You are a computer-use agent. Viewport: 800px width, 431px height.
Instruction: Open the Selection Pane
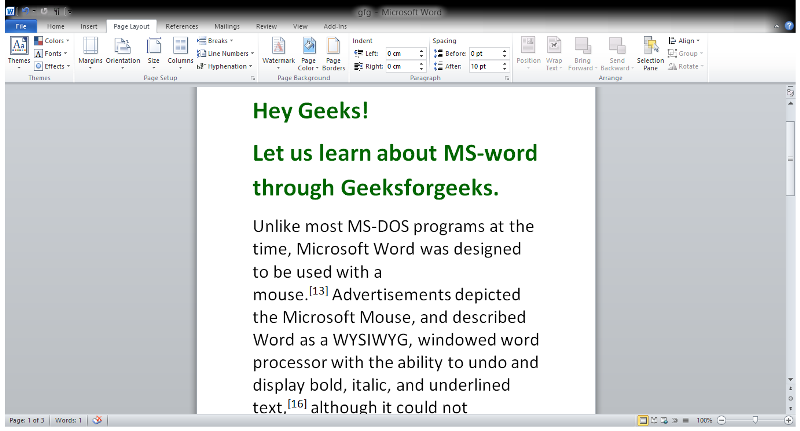[650, 53]
